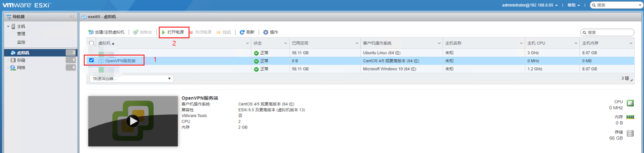Click the 挂起 suspend toolbar item
644x153 pixels.
coord(224,32)
